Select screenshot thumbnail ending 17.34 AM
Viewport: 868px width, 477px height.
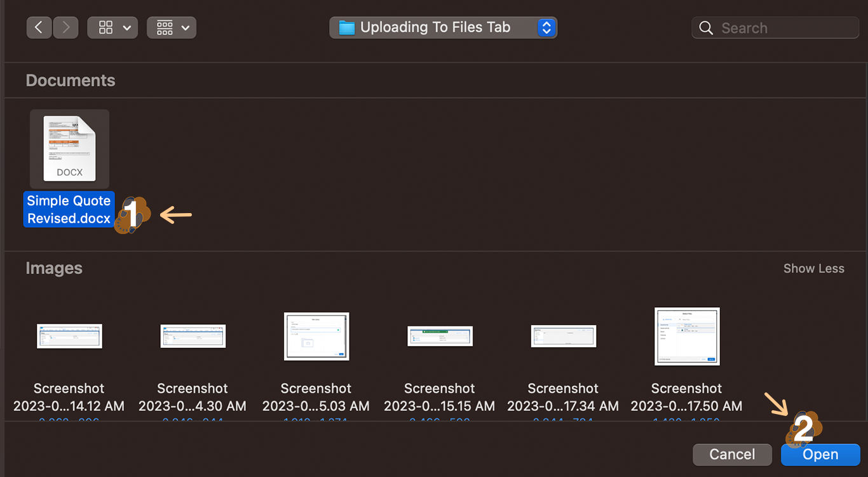point(563,336)
